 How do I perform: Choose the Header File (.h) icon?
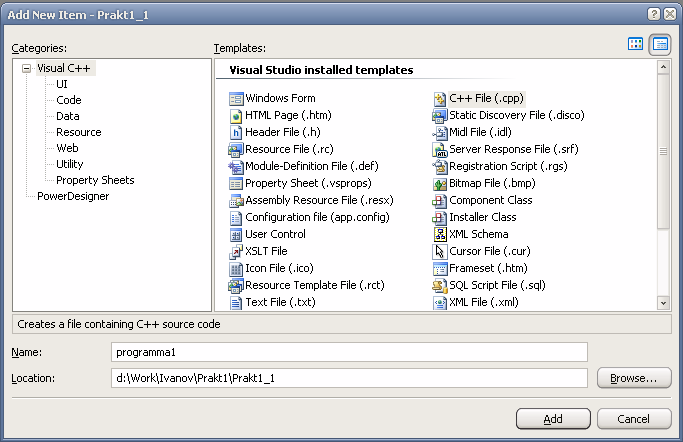click(236, 133)
